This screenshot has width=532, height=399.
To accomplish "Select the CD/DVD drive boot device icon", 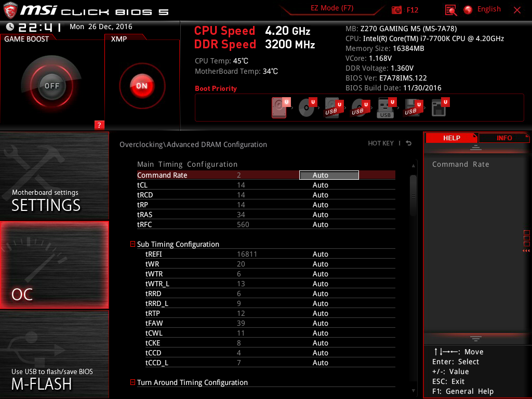I will [306, 108].
